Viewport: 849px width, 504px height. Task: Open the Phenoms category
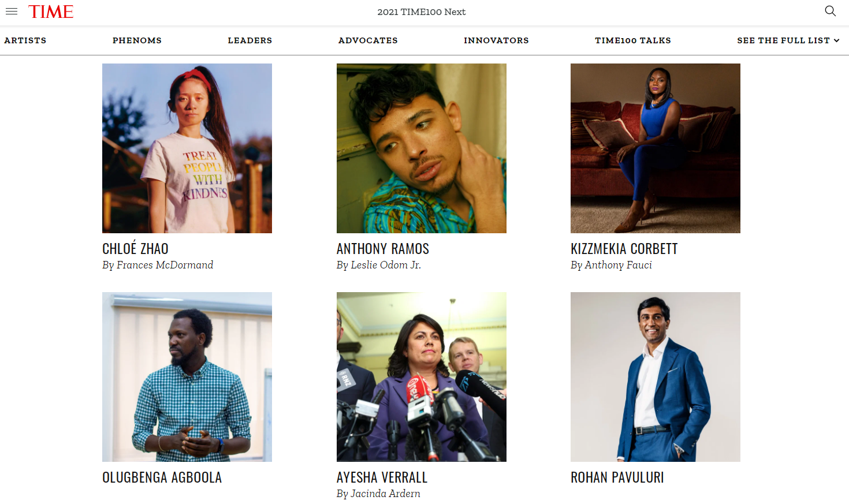pos(137,40)
